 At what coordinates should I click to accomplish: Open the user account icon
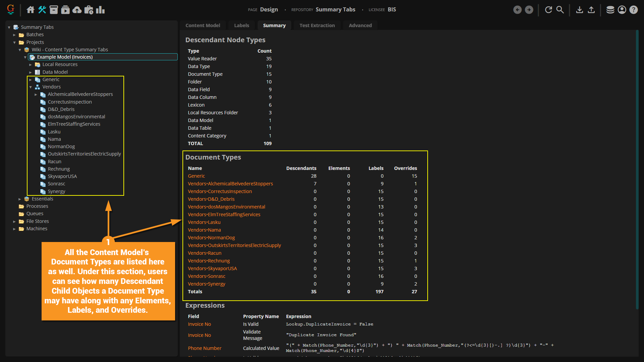(622, 10)
